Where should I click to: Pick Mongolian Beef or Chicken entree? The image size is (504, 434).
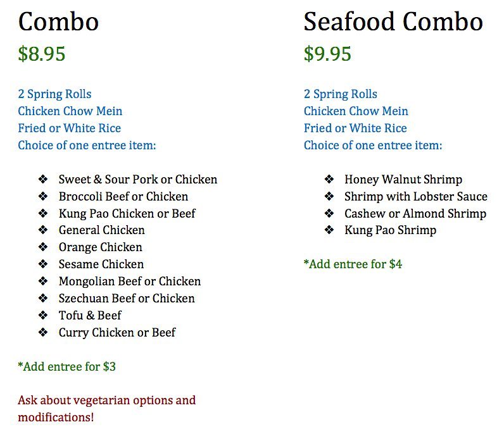tap(129, 282)
